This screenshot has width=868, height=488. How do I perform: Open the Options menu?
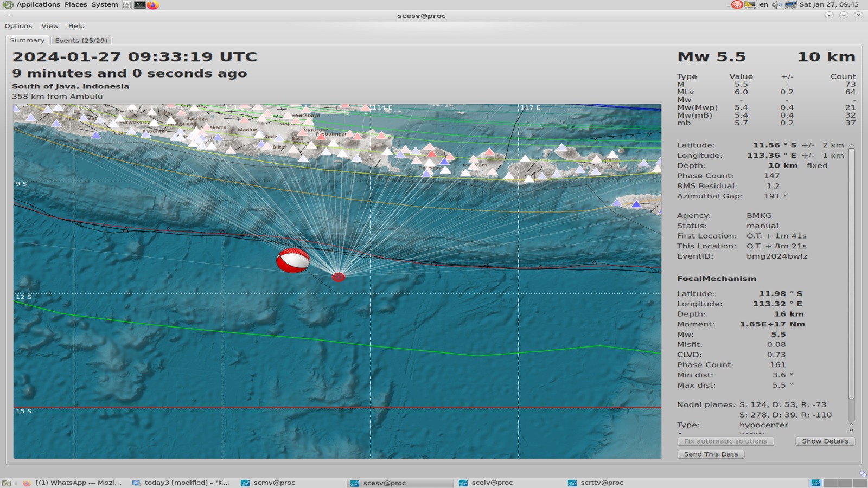point(18,26)
